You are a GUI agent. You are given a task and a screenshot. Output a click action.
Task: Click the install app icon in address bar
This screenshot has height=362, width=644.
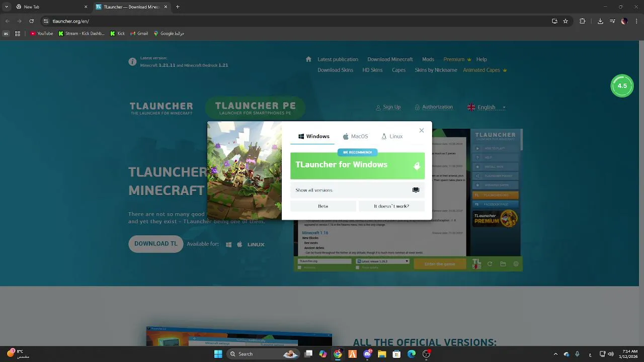tap(554, 21)
